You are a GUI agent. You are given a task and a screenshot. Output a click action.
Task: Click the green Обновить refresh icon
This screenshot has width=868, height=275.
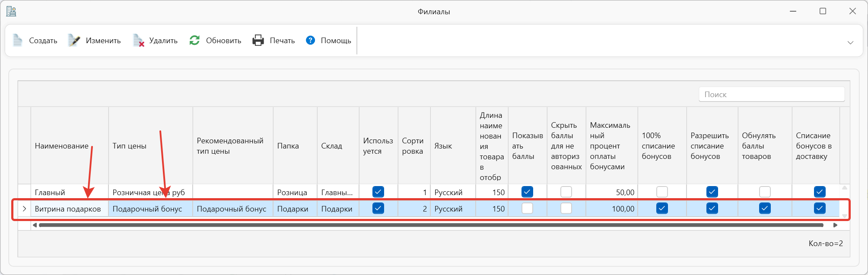tap(194, 40)
